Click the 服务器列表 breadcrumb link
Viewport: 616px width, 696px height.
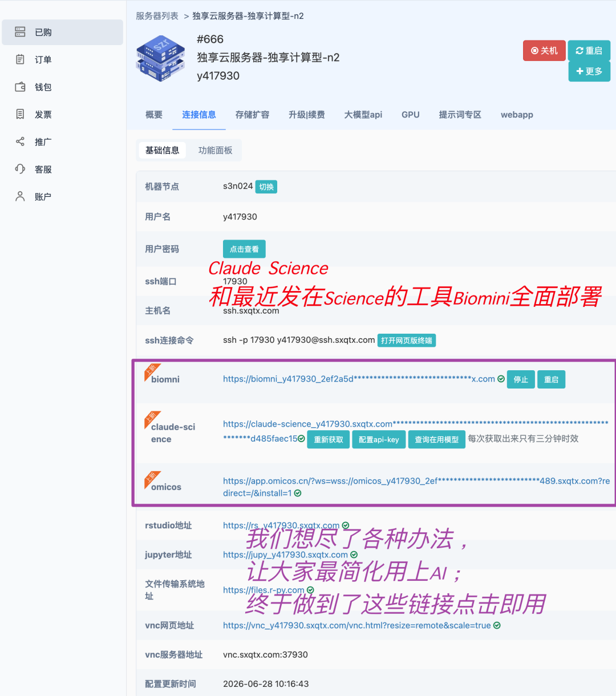tap(157, 16)
